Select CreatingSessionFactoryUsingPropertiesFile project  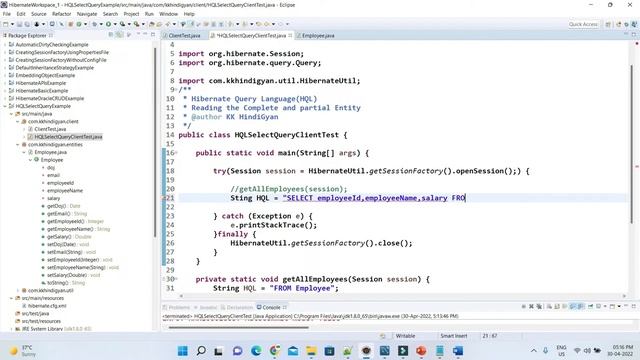62,52
